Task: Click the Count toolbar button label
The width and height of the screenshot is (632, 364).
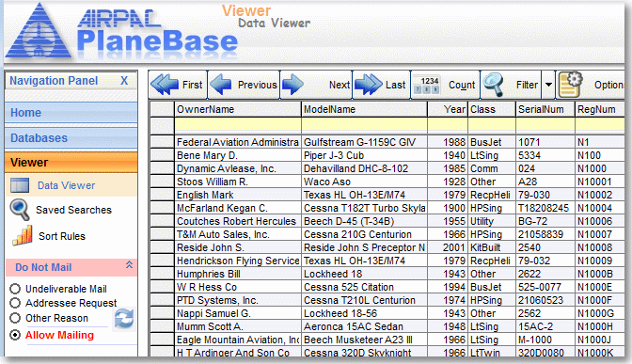Action: [x=462, y=85]
